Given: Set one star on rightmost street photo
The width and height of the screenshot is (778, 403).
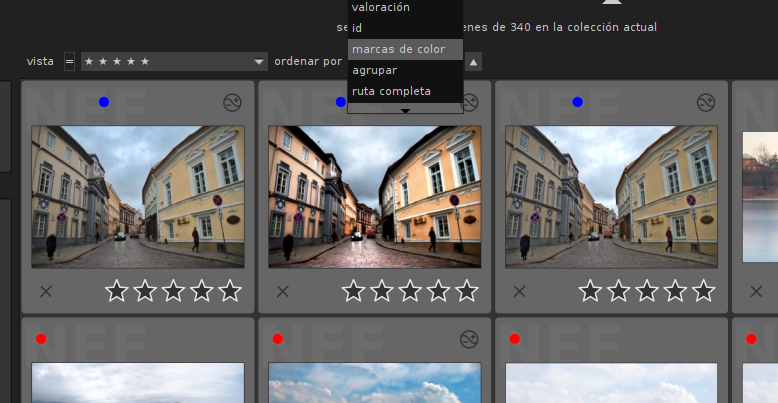Looking at the screenshot, I should pos(590,291).
